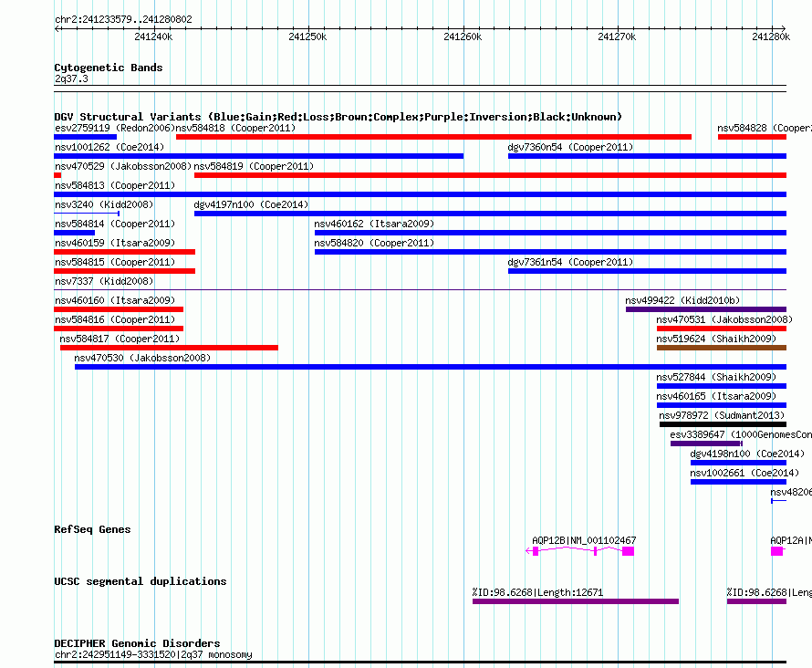Screen dimensions: 812x668
Task: Select the AQP12B NM_001102467 gene label
Action: click(x=584, y=540)
